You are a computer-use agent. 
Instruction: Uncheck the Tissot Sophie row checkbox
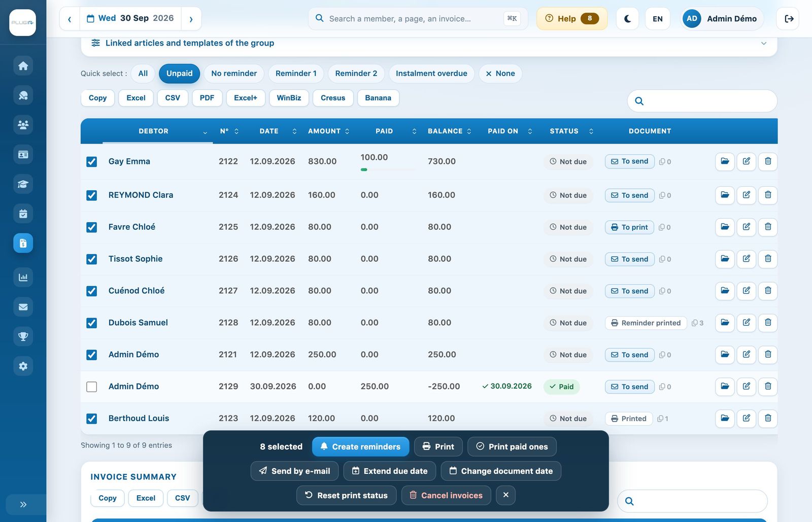point(92,259)
